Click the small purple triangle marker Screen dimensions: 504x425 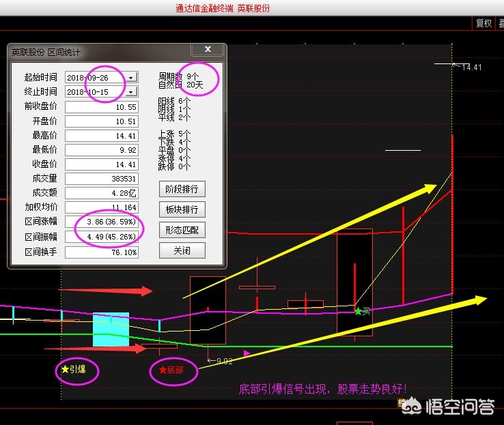point(247,353)
